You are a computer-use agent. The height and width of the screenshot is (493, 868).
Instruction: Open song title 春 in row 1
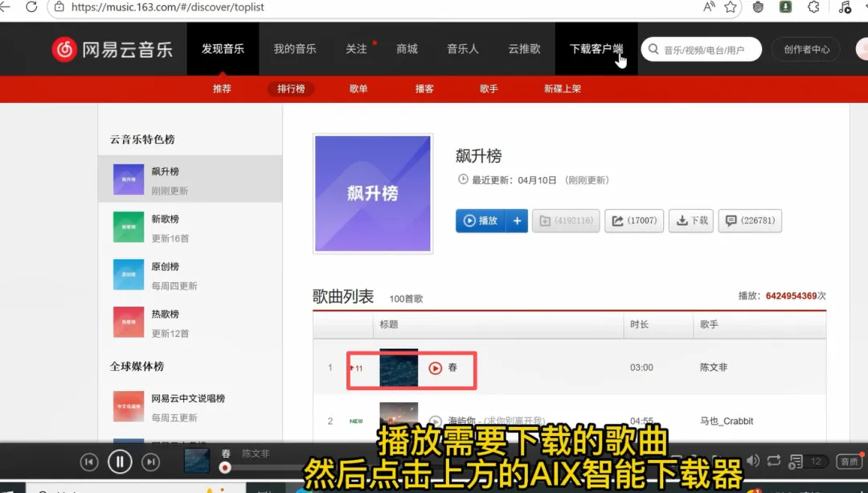pyautogui.click(x=452, y=368)
